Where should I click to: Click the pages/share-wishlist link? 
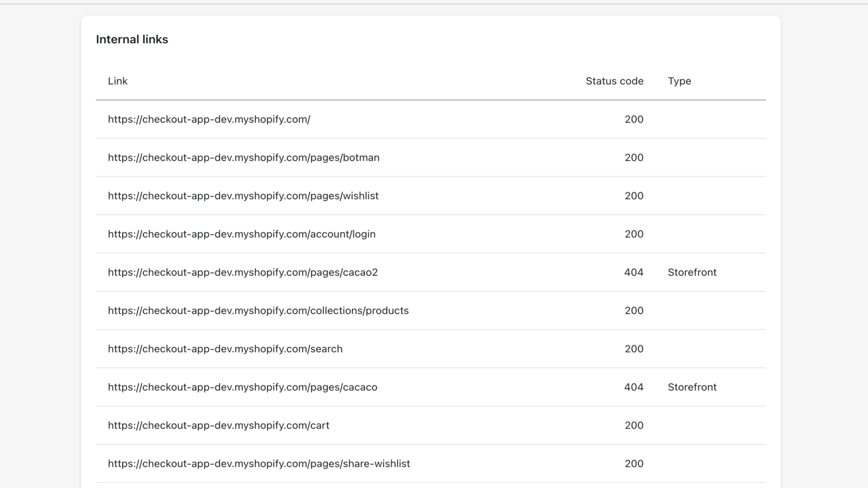pos(259,464)
